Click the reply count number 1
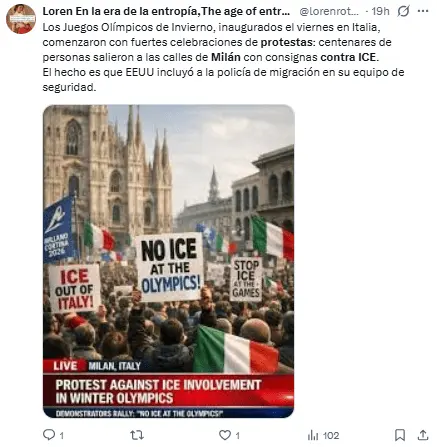Image resolution: width=437 pixels, height=447 pixels. [61, 435]
